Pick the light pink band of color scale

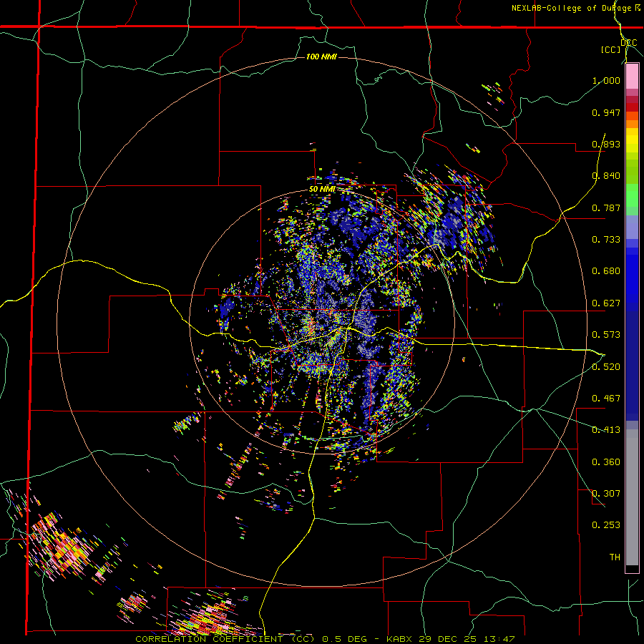[x=632, y=77]
